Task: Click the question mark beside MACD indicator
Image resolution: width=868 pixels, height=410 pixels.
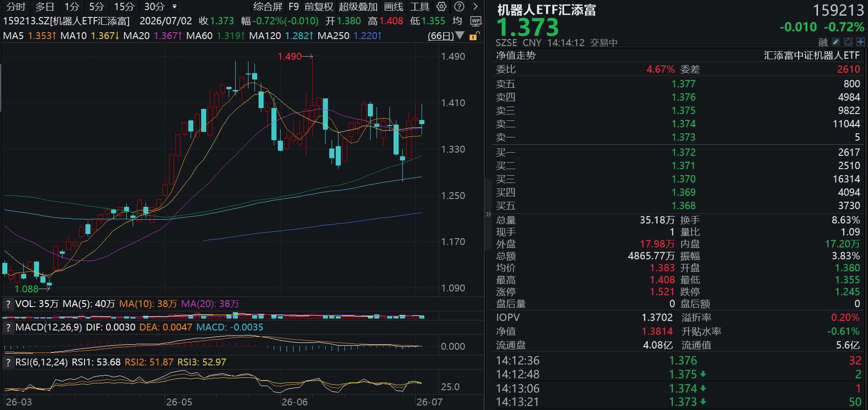Action: [8, 327]
